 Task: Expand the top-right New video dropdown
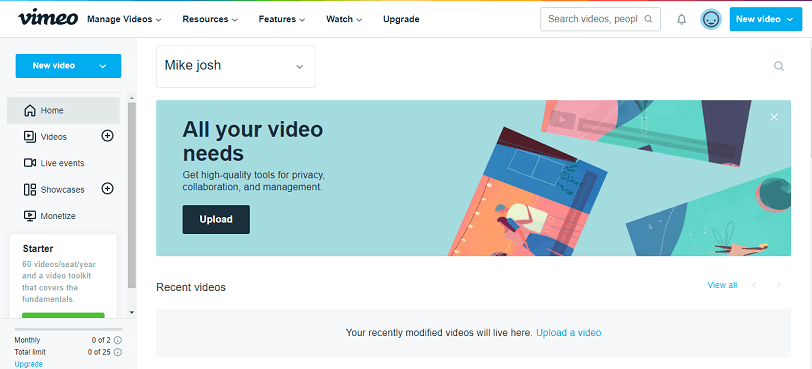point(789,19)
